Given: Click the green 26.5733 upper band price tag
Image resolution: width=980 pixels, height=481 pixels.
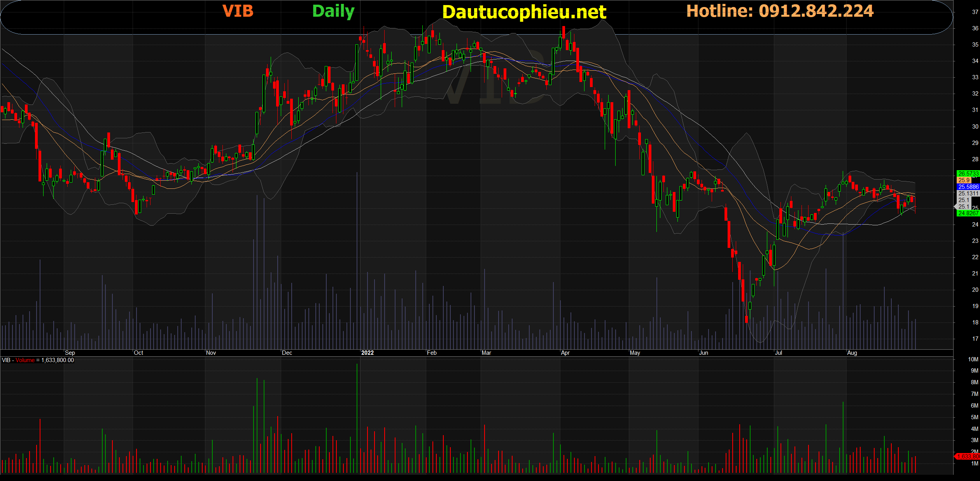Looking at the screenshot, I should click(x=968, y=174).
